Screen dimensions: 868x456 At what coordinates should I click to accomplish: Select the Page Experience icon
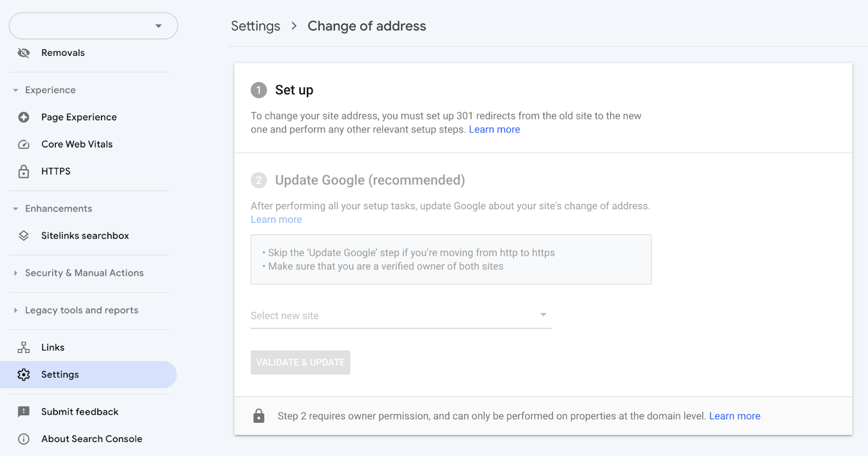click(24, 117)
